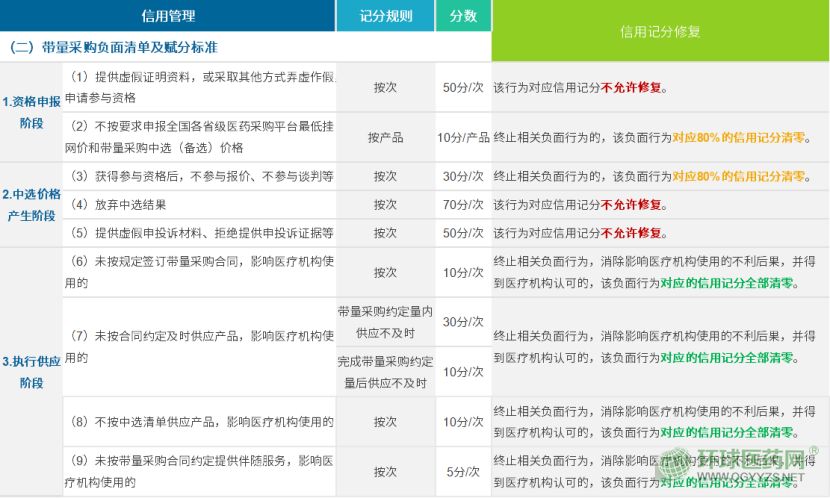830x499 pixels.
Task: Click the 完成带量采购约定量后供应不及时 rule cell
Action: click(x=385, y=371)
